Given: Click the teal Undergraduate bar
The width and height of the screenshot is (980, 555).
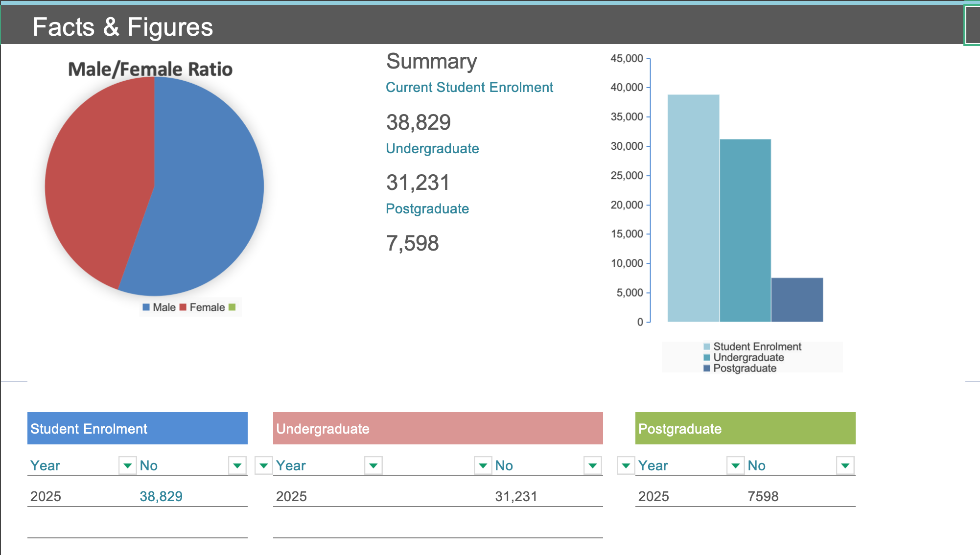Looking at the screenshot, I should coord(745,230).
